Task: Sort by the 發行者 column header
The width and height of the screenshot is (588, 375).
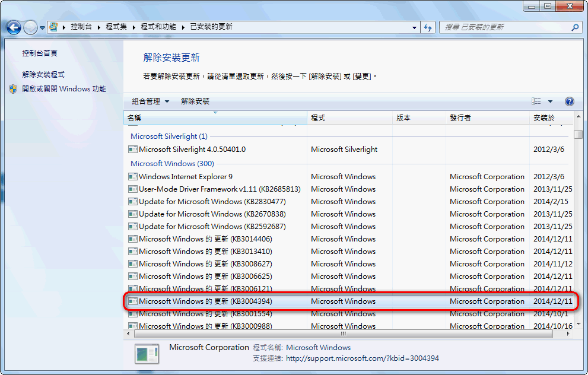Action: point(488,117)
